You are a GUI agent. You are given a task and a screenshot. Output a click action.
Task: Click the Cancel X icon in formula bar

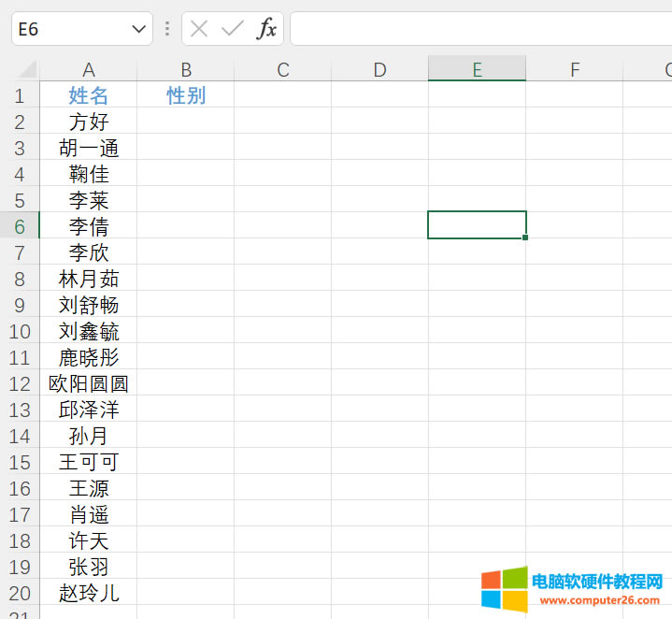(x=198, y=29)
